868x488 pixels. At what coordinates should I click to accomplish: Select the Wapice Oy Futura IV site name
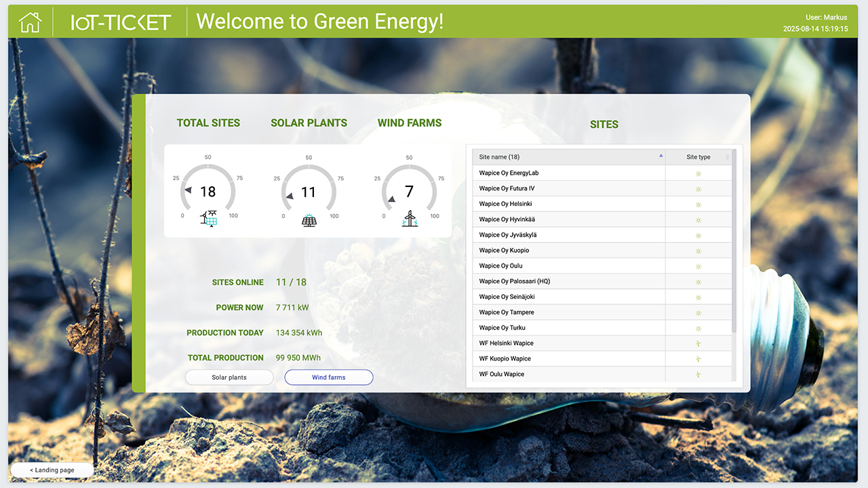[x=507, y=189]
